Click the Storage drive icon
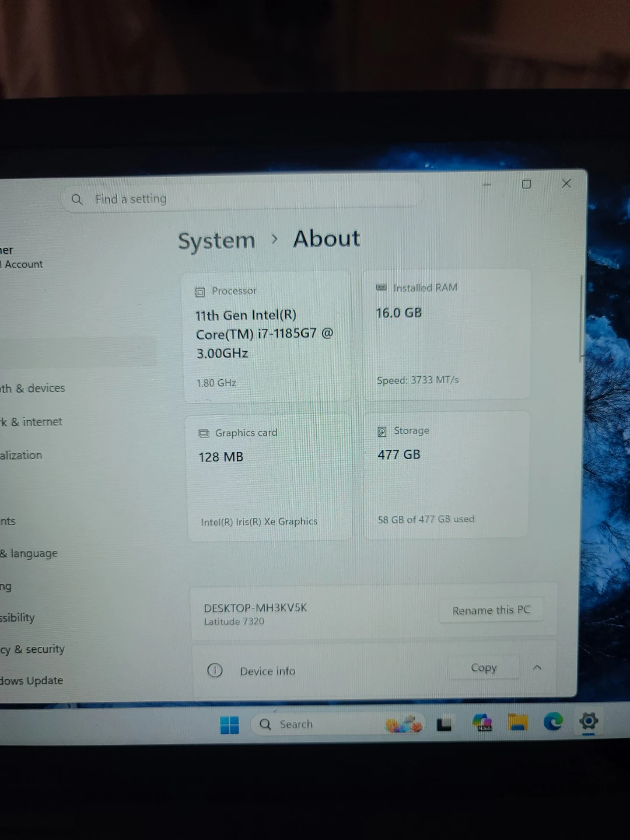The image size is (630, 840). pyautogui.click(x=382, y=431)
